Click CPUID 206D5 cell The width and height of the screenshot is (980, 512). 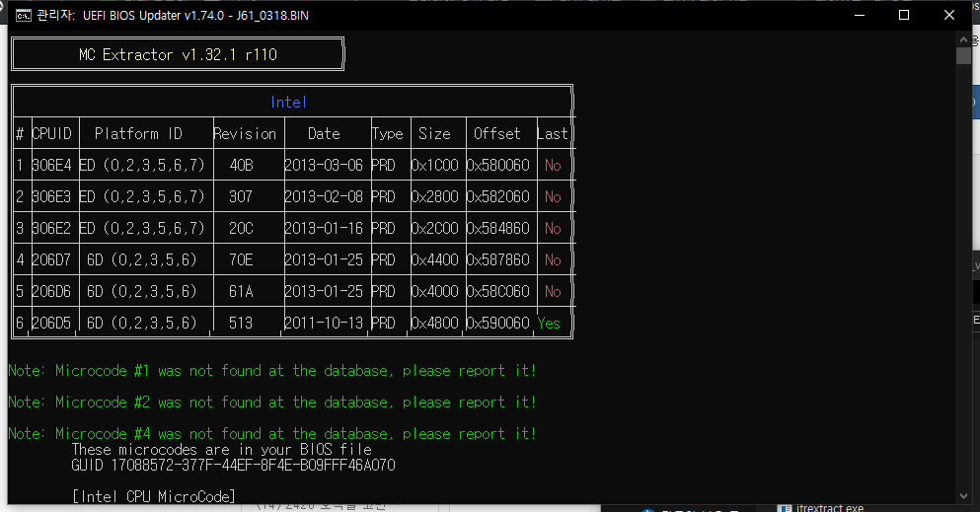pyautogui.click(x=52, y=323)
